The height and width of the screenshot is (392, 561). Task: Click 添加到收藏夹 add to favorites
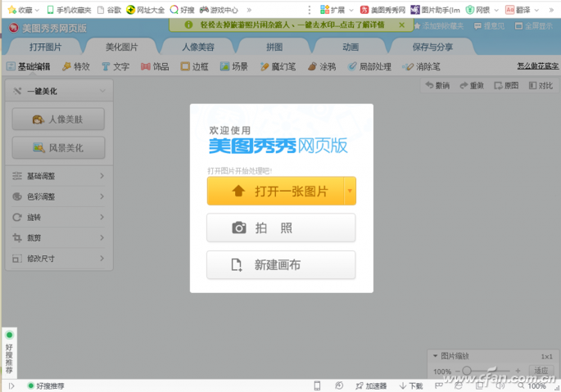(x=439, y=26)
